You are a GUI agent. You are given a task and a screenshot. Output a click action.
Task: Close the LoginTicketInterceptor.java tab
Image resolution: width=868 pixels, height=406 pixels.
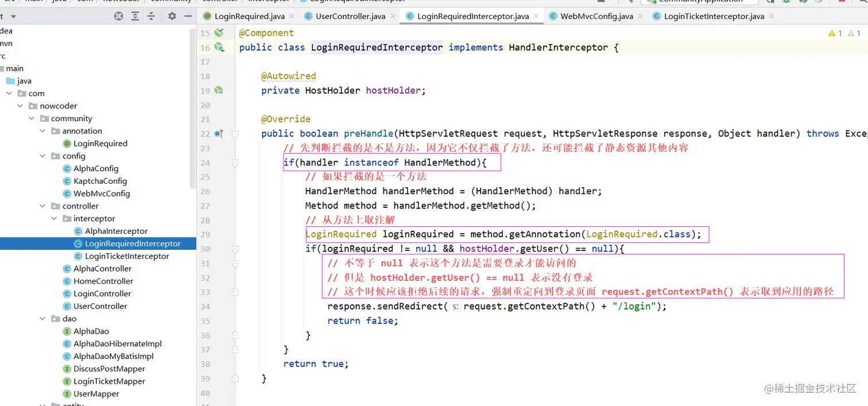pos(772,16)
